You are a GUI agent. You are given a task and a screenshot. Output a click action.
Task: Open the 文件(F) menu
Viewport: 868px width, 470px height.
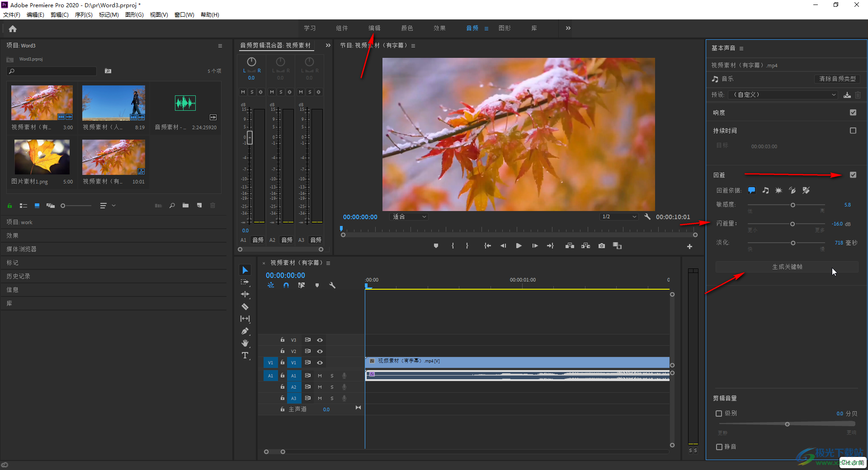click(12, 15)
